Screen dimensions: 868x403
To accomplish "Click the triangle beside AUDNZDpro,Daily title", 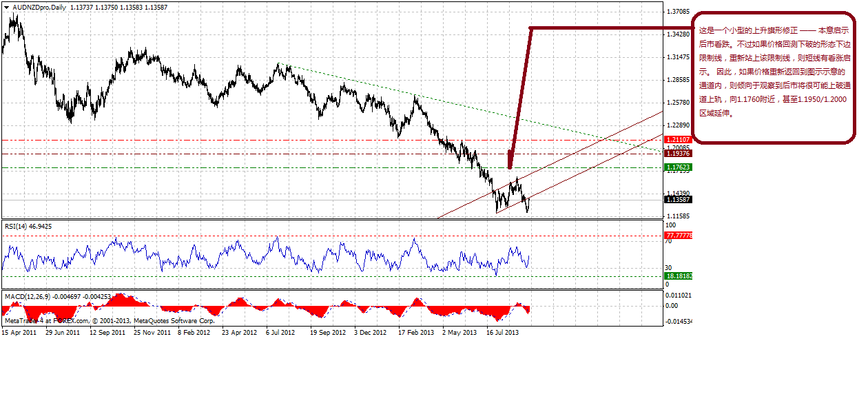I will point(7,7).
